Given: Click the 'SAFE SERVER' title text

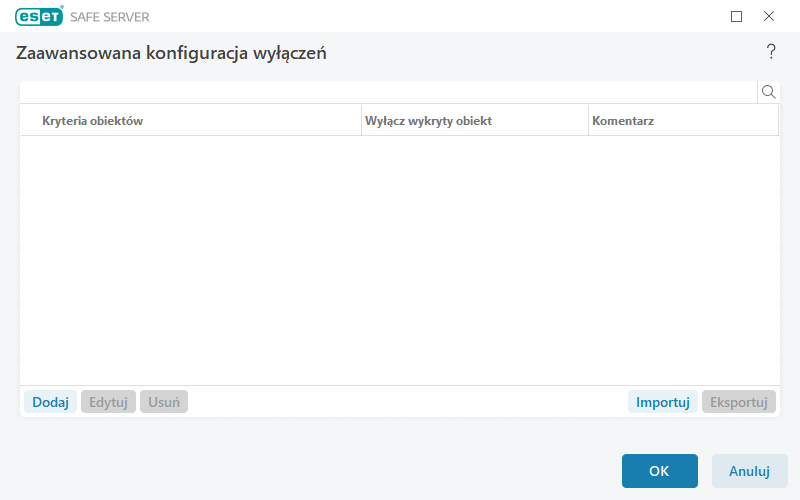Looking at the screenshot, I should [x=110, y=17].
